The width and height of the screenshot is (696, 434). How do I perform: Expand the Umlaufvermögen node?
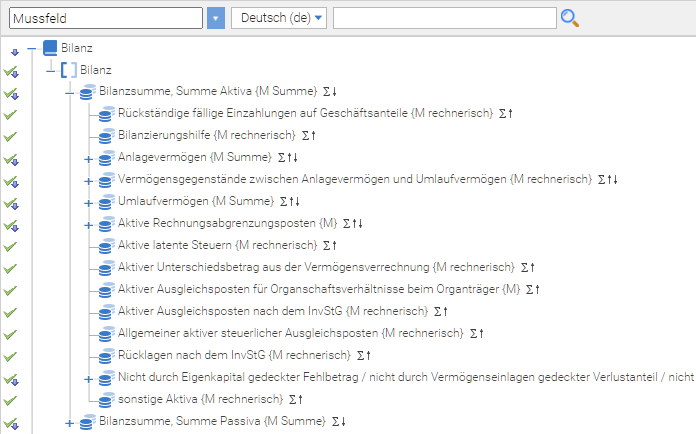tap(88, 203)
